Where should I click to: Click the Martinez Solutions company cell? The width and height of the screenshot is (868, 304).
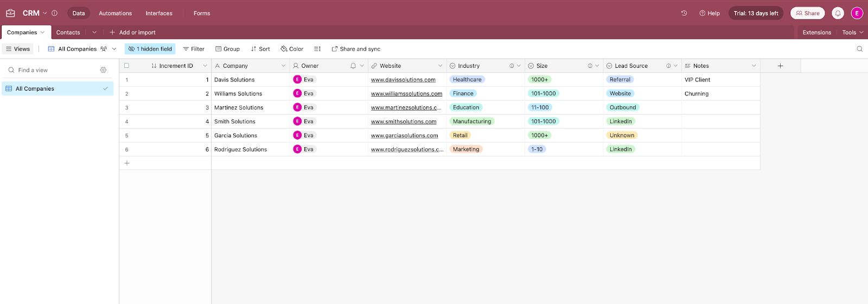pos(250,107)
